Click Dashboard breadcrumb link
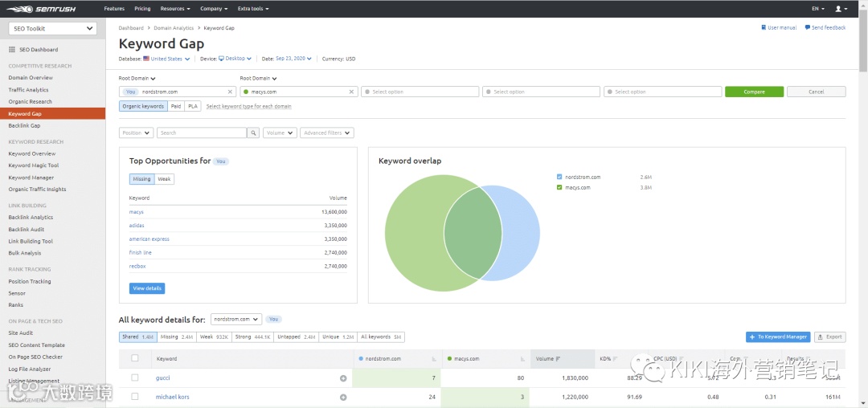The image size is (868, 408). click(x=131, y=27)
